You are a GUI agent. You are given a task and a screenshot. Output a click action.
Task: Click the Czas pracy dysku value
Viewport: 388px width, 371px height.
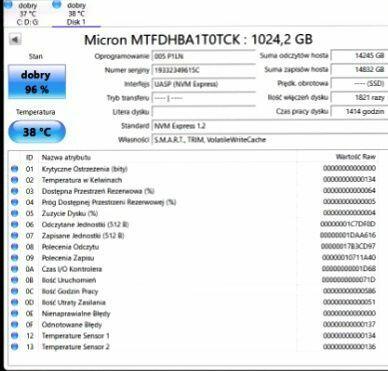click(x=359, y=112)
